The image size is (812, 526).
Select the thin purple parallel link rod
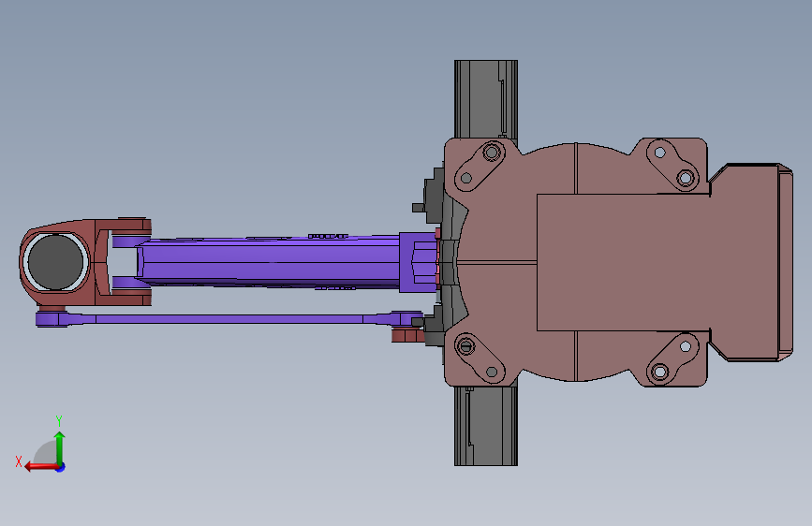pyautogui.click(x=228, y=319)
